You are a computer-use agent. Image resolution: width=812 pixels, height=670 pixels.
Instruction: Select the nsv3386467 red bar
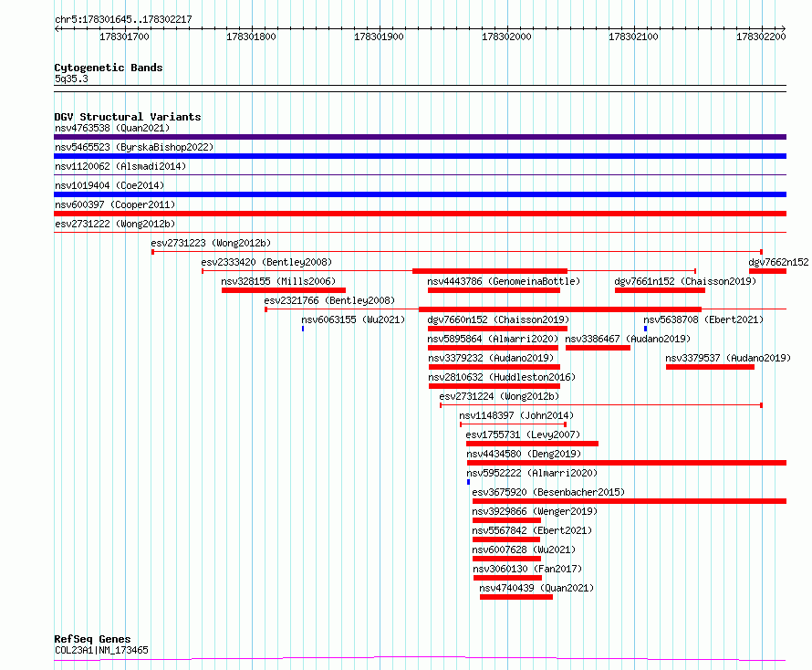(598, 348)
